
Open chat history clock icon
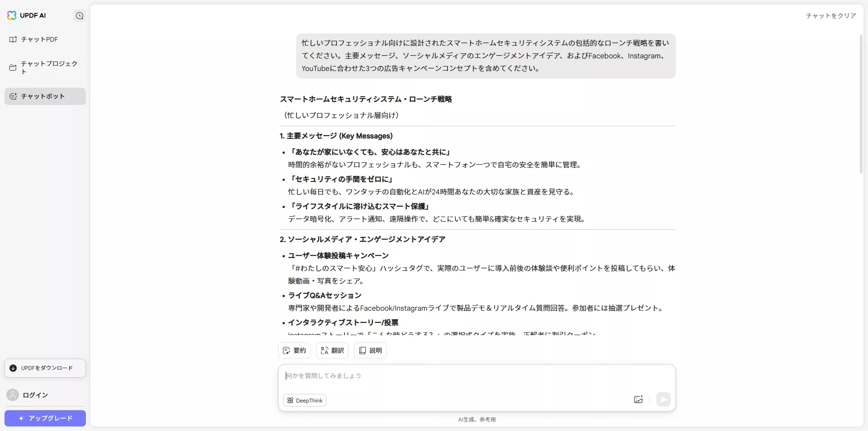80,16
